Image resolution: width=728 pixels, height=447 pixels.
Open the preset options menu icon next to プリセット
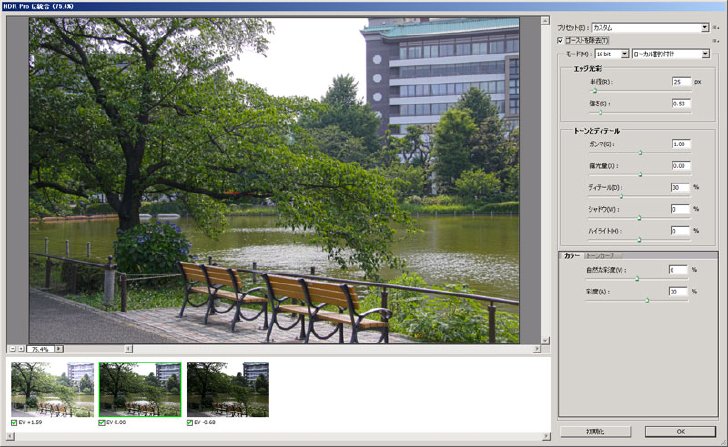coord(717,28)
